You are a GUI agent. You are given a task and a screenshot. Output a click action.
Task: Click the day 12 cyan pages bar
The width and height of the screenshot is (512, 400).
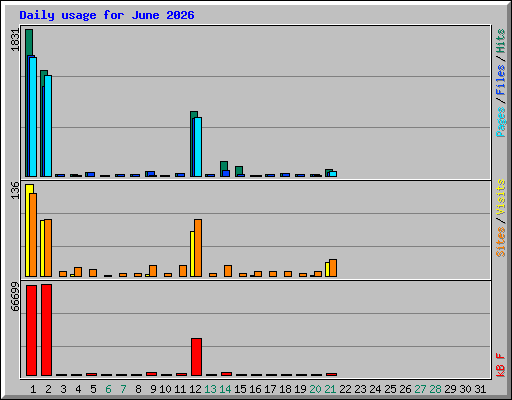click(198, 147)
